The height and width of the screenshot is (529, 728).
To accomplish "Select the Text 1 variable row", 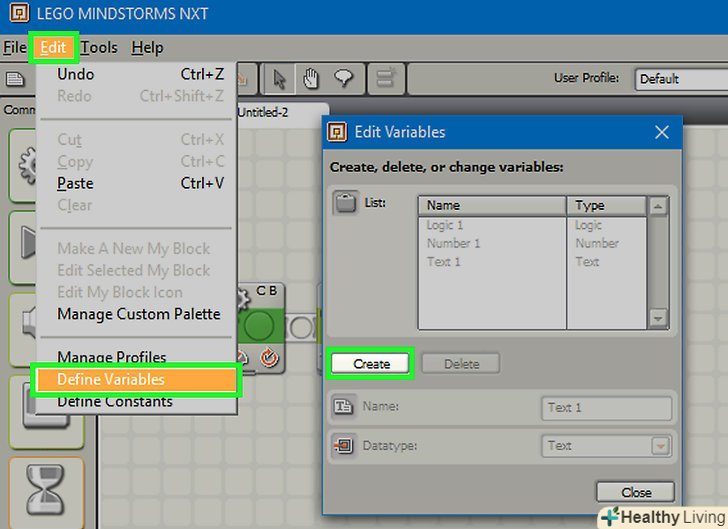I will click(x=532, y=262).
